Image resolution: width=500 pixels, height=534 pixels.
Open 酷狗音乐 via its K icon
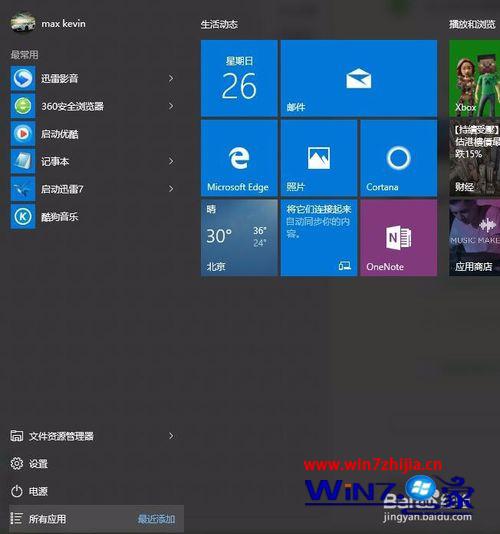[23, 216]
